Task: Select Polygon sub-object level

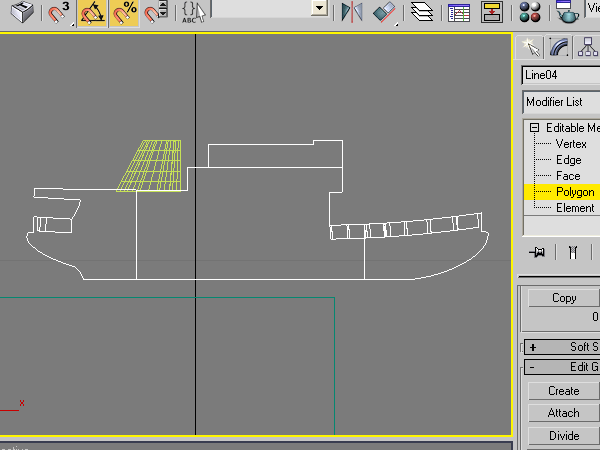Action: pyautogui.click(x=575, y=192)
